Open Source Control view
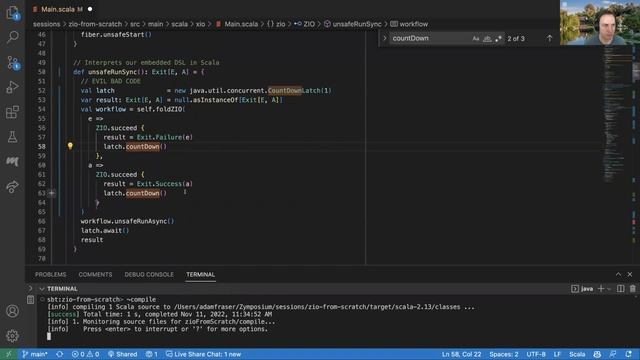Viewport: 640px width, 360px height. pos(13,62)
